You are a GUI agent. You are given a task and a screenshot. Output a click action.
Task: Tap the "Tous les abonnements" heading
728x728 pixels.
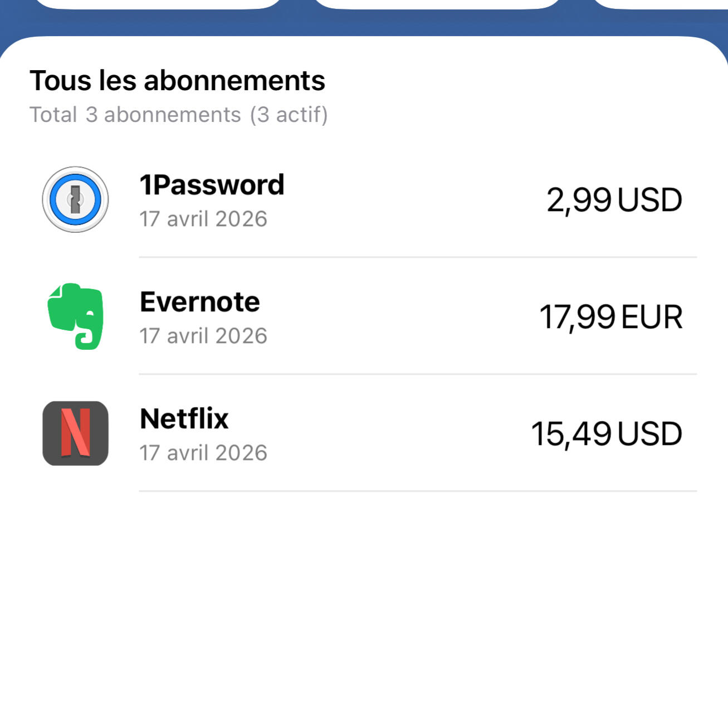pos(177,81)
